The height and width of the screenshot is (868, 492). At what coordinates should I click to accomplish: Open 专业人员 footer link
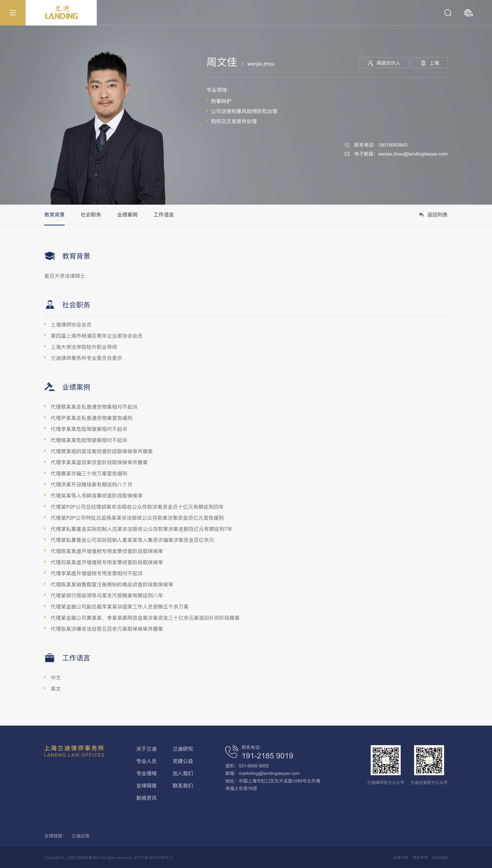click(x=146, y=761)
